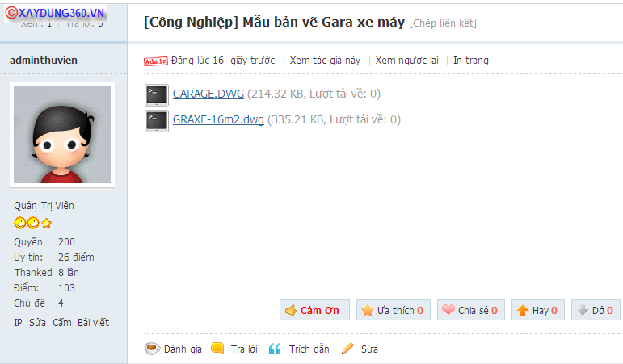The image size is (623, 364).
Task: Click the thumbs-up icon on Cảm Ơn
Action: [291, 310]
